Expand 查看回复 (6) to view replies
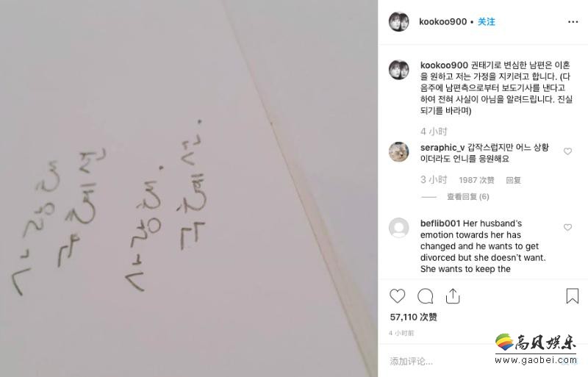Viewport: 588px width, 377px height. pyautogui.click(x=468, y=196)
